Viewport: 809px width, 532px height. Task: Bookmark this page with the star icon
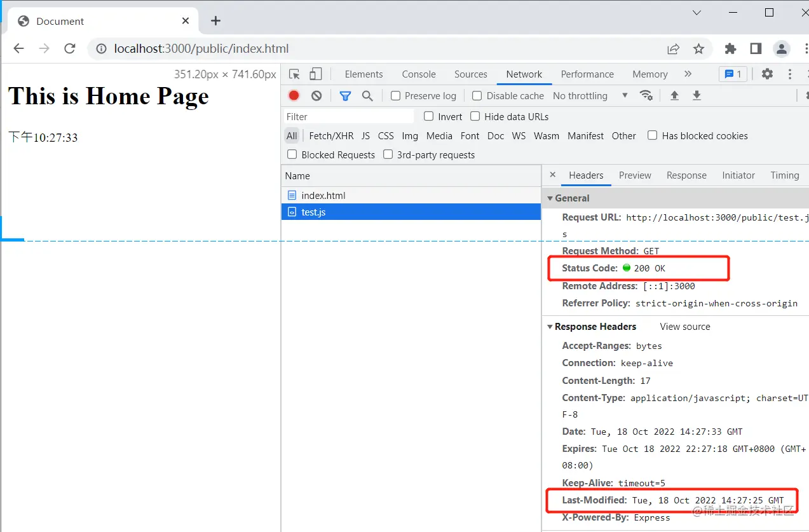point(698,49)
